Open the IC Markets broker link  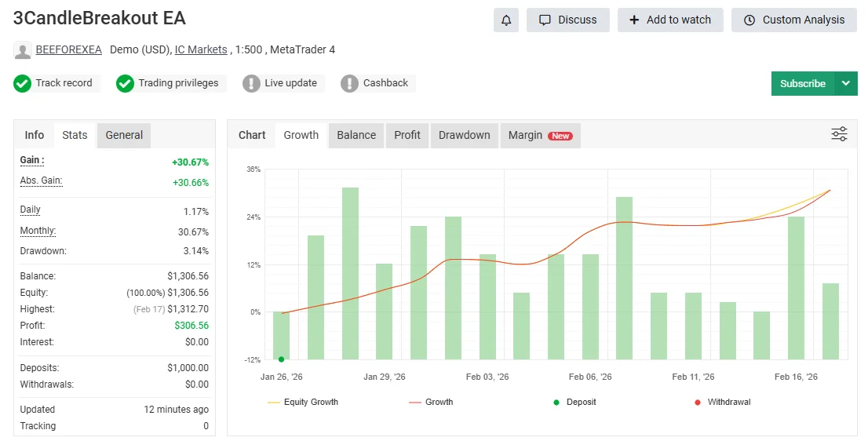201,49
